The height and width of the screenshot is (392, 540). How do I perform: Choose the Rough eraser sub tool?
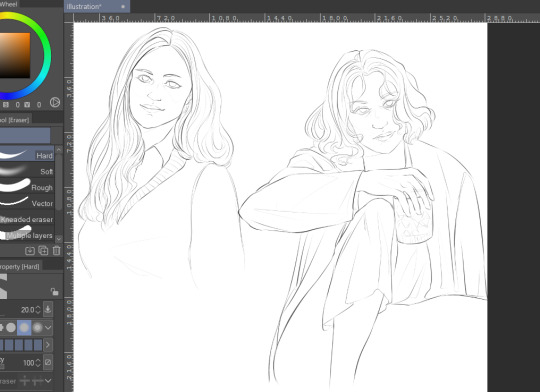[x=27, y=187]
